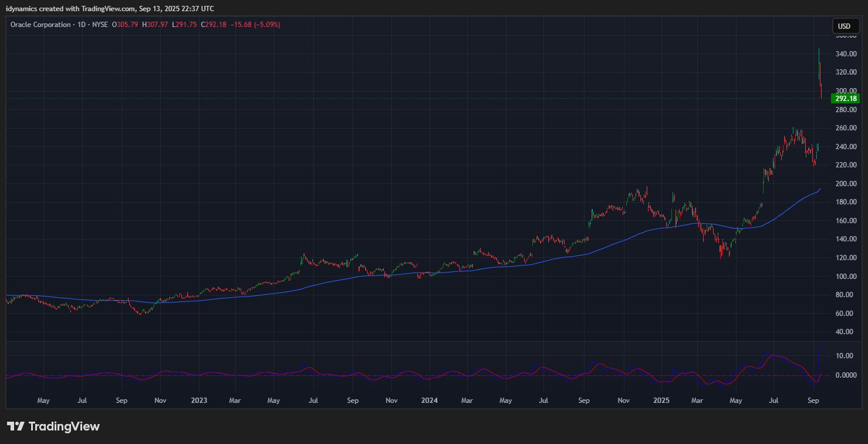Click the 2023 label on time axis
This screenshot has width=868, height=444.
pos(199,401)
